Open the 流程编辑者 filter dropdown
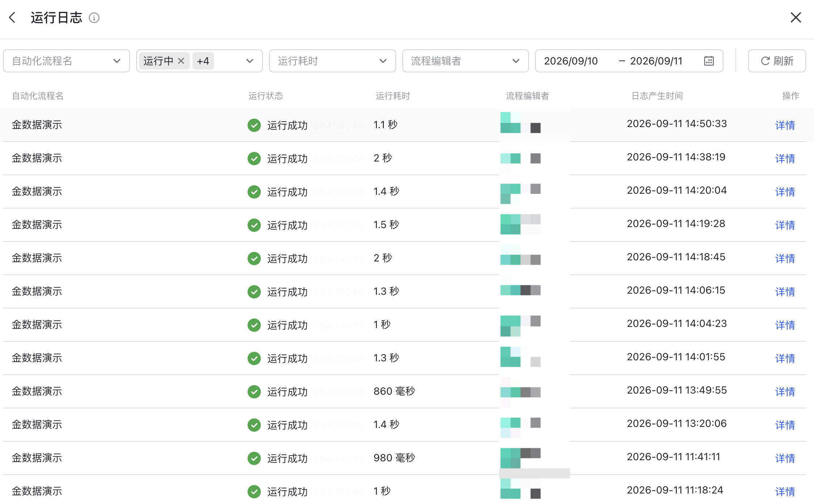Image resolution: width=814 pixels, height=504 pixels. pos(465,61)
